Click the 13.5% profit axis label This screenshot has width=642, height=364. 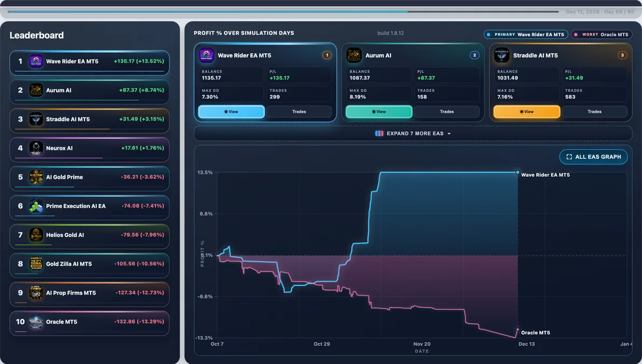[x=205, y=172]
